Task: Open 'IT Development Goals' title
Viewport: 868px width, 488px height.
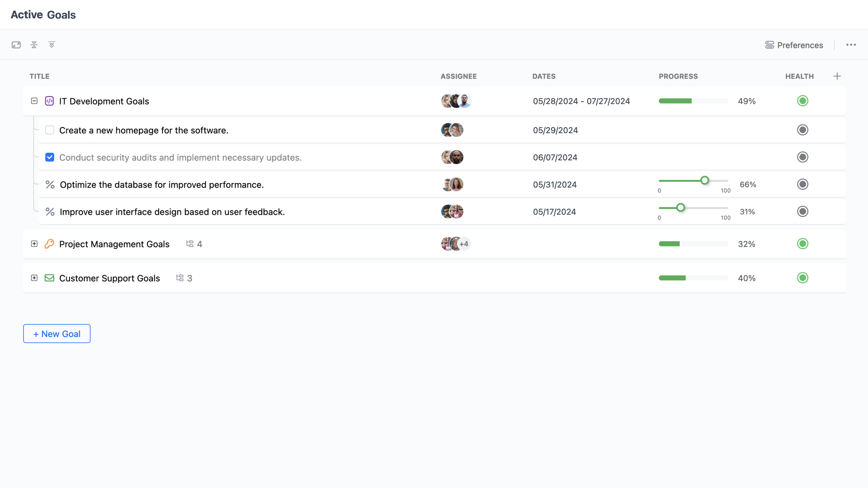Action: click(x=104, y=101)
